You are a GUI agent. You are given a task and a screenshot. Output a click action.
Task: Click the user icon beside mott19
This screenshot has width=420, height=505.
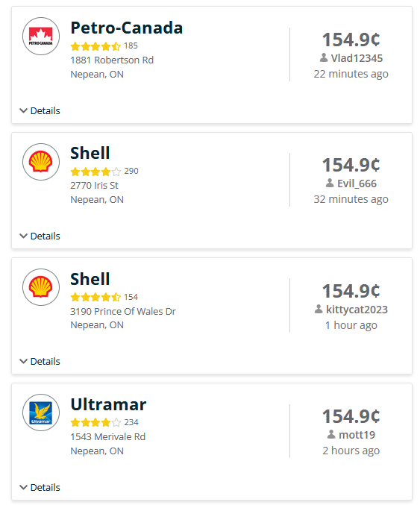331,434
